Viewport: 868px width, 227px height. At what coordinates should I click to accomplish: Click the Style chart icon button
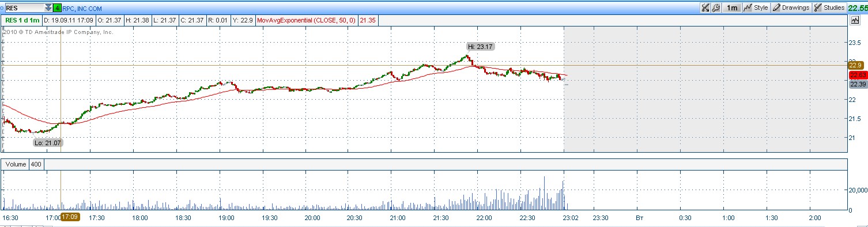[756, 7]
